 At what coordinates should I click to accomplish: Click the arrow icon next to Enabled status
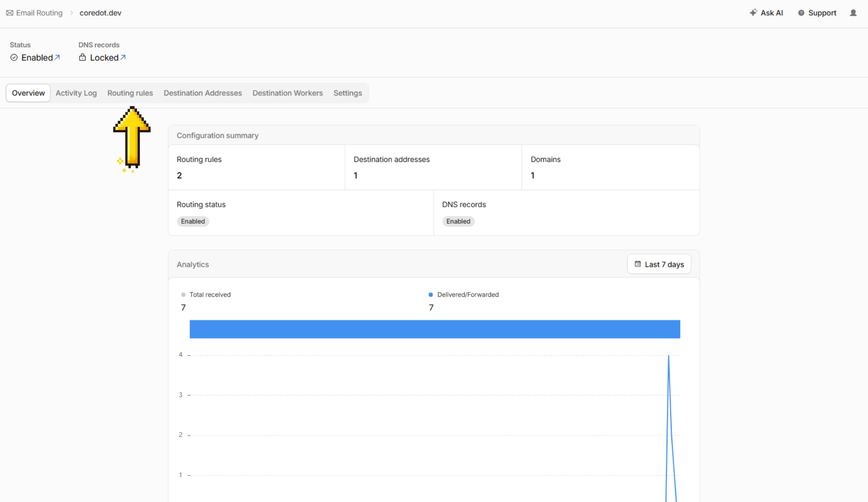57,57
